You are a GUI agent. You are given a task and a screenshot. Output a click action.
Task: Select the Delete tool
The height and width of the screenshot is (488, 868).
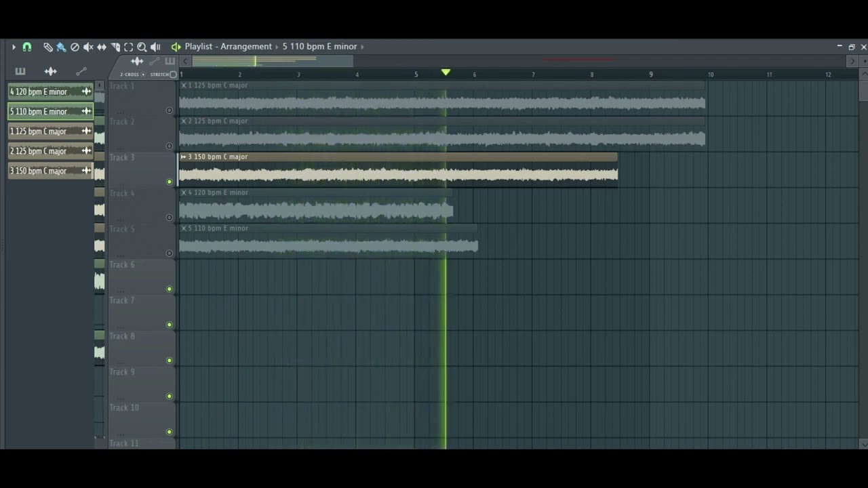[75, 47]
